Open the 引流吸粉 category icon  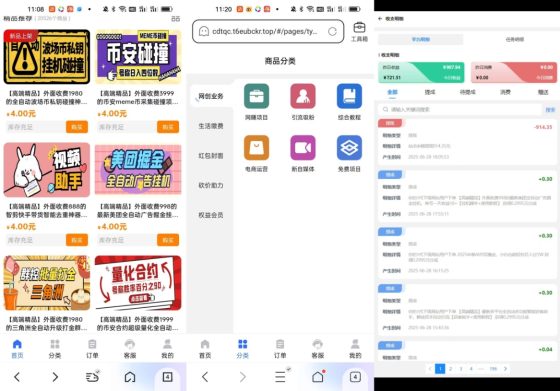[303, 96]
